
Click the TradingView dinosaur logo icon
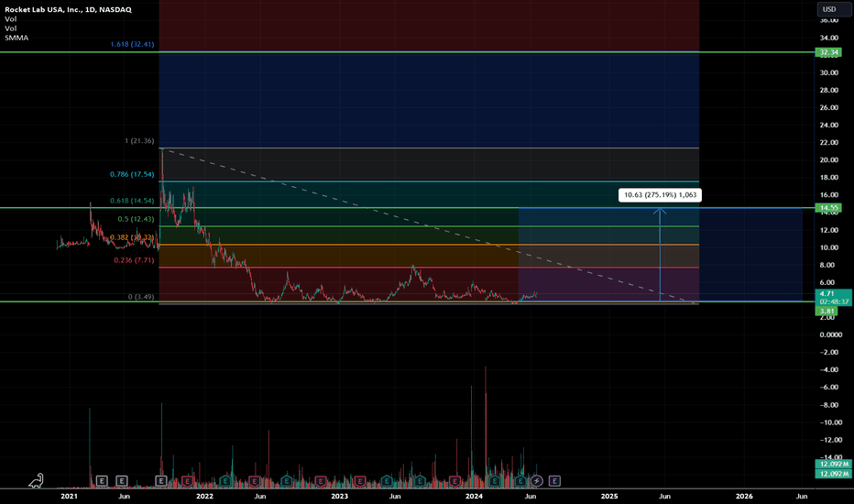(x=36, y=480)
